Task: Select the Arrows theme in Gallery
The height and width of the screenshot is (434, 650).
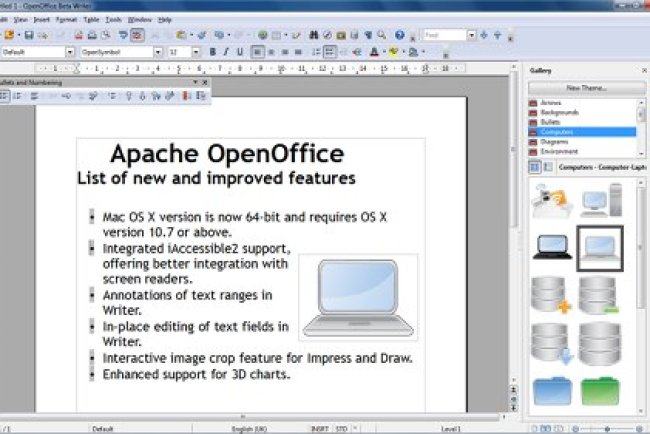Action: coord(582,103)
